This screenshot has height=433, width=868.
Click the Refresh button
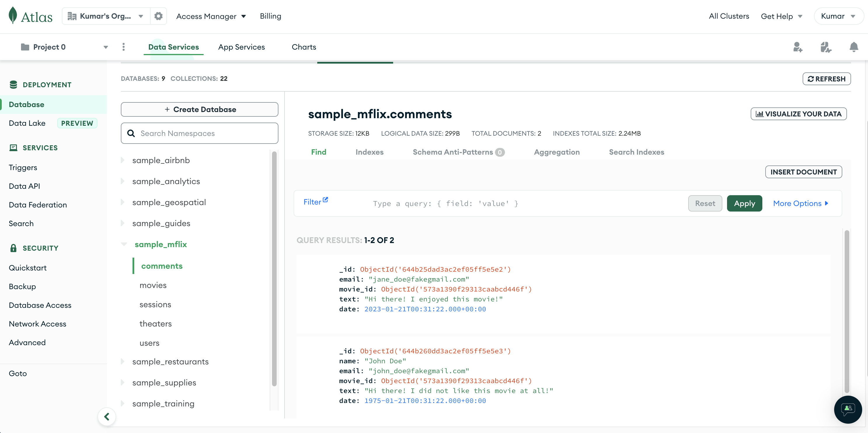pos(827,79)
